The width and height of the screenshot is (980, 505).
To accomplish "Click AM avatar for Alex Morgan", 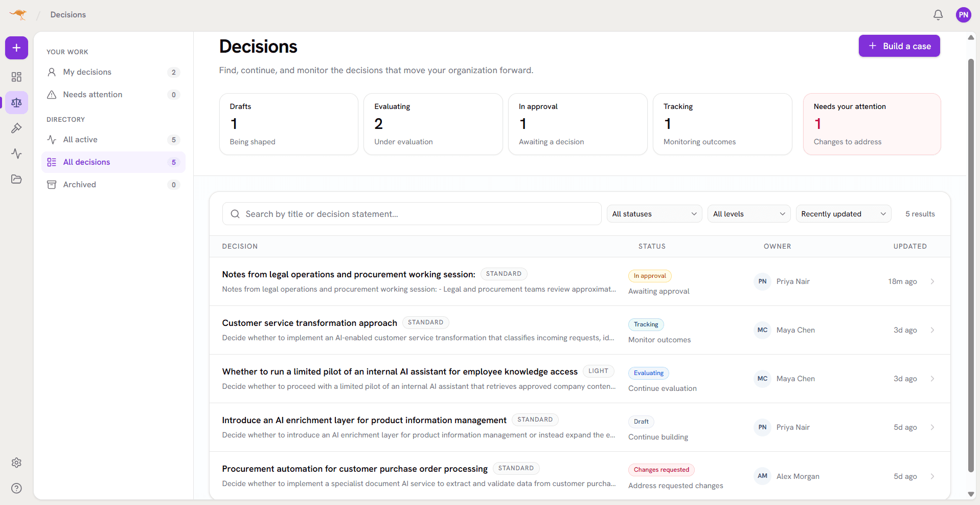I will [x=762, y=476].
